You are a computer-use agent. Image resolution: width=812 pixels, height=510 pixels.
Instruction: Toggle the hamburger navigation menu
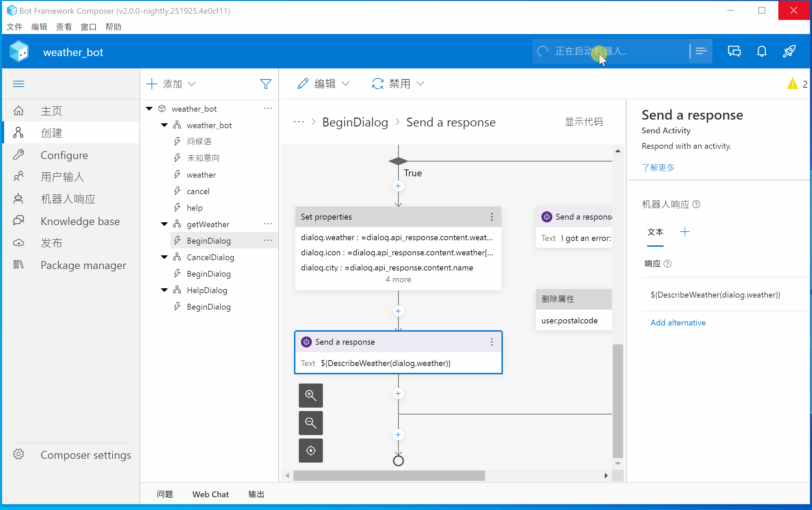[x=19, y=84]
